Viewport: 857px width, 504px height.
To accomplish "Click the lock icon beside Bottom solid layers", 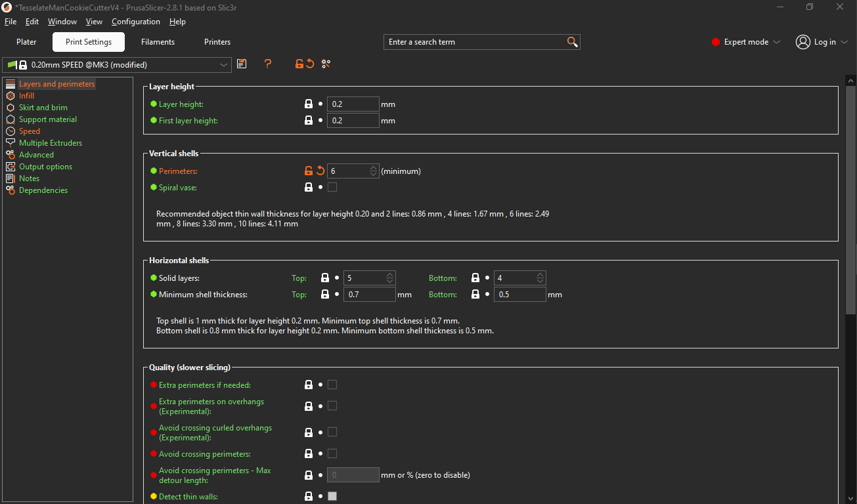I will (475, 278).
